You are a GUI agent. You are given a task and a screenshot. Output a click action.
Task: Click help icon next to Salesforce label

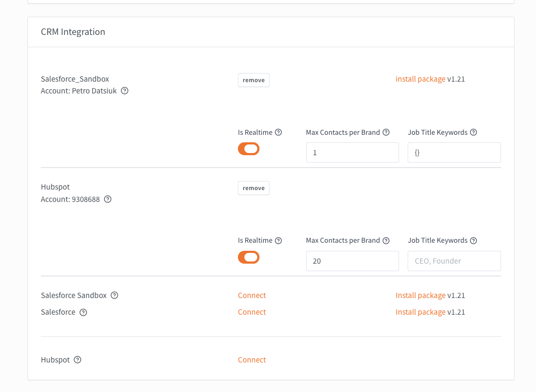pos(83,312)
